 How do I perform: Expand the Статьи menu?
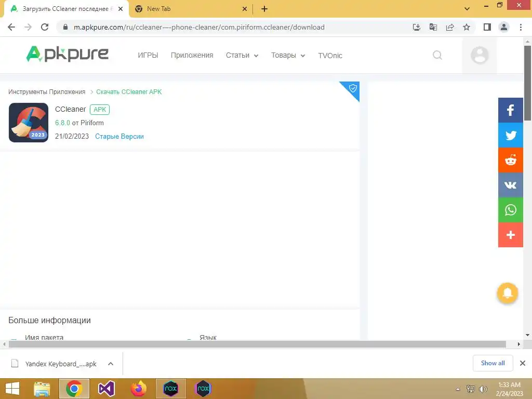[242, 55]
